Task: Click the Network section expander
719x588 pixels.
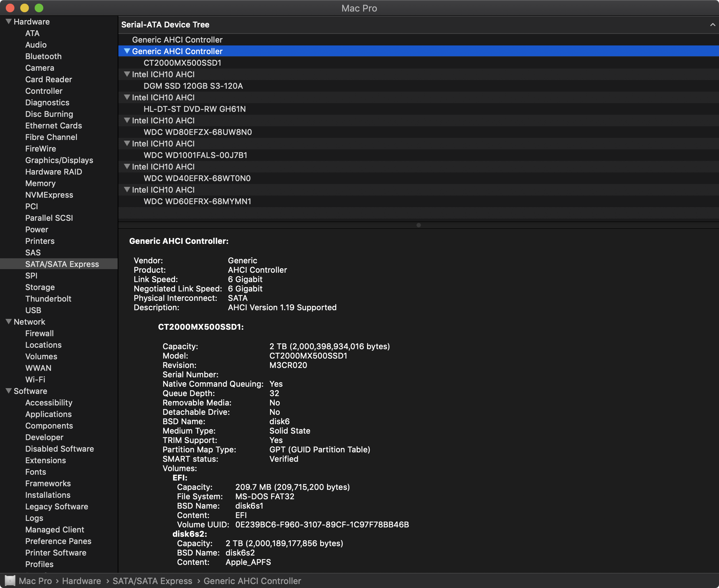Action: click(x=8, y=322)
